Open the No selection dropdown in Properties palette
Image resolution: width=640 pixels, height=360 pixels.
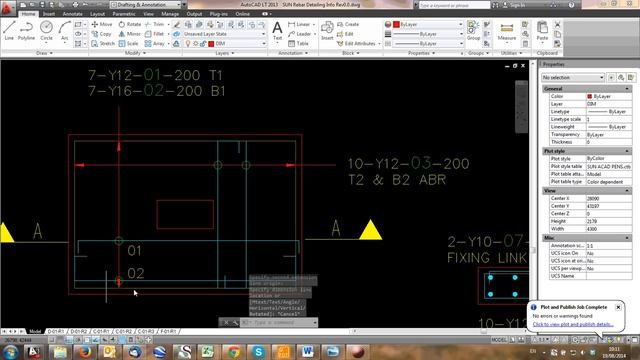(573, 77)
